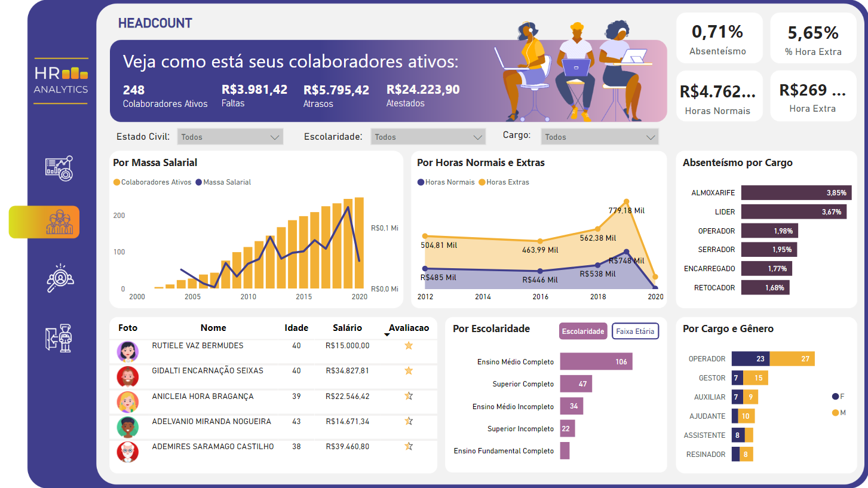Click the Horas Normais value card
The image size is (868, 488).
pyautogui.click(x=719, y=96)
